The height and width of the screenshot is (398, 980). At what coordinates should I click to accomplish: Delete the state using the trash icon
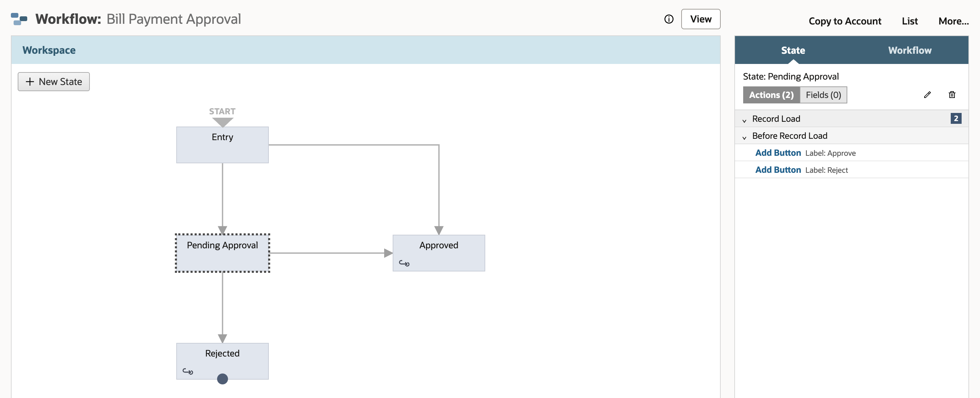[952, 95]
